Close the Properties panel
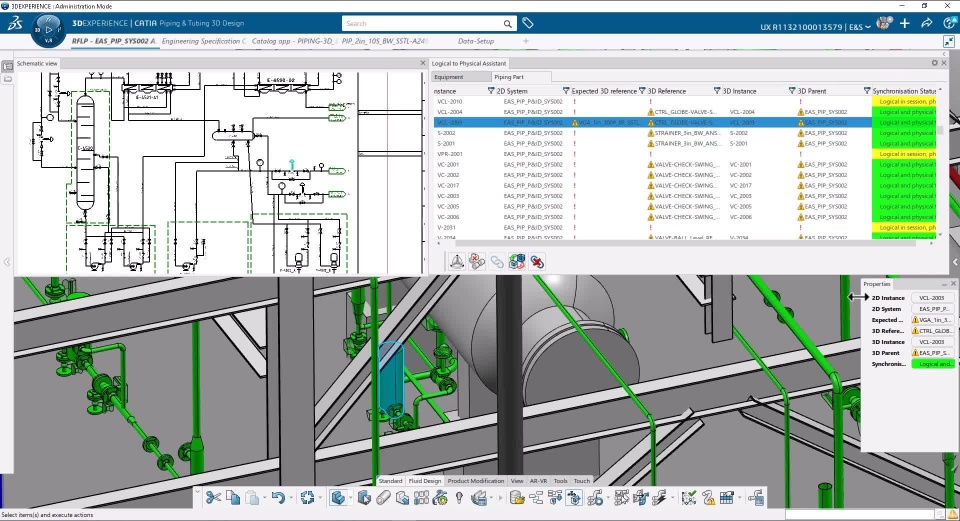The width and height of the screenshot is (960, 521). click(x=953, y=283)
